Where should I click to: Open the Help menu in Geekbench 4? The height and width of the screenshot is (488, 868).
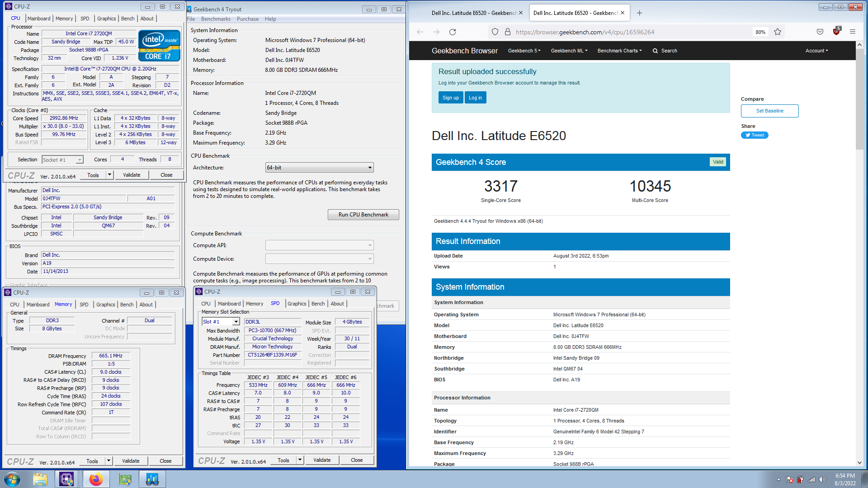click(x=270, y=19)
